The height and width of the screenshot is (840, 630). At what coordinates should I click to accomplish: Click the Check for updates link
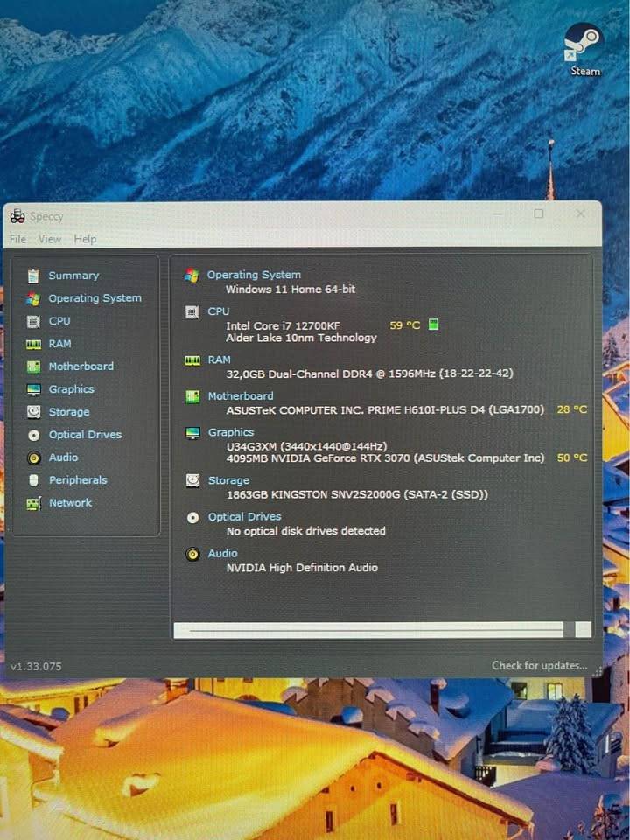[x=540, y=665]
